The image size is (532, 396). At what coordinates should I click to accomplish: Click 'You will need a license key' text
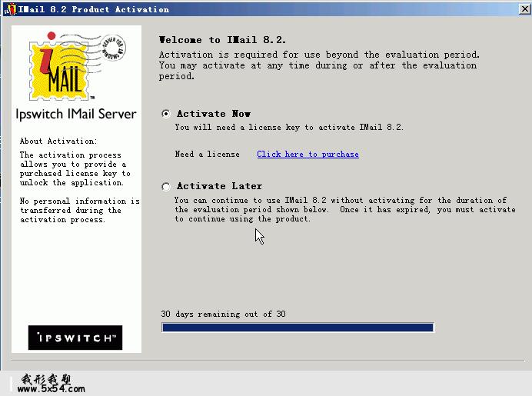[289, 127]
